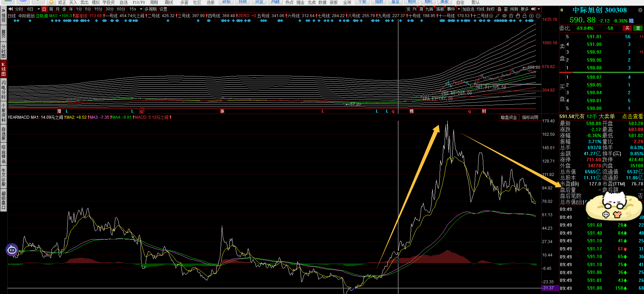Open the 龙虎 menu item
Screen dimensions: 644x294
click(x=311, y=2)
